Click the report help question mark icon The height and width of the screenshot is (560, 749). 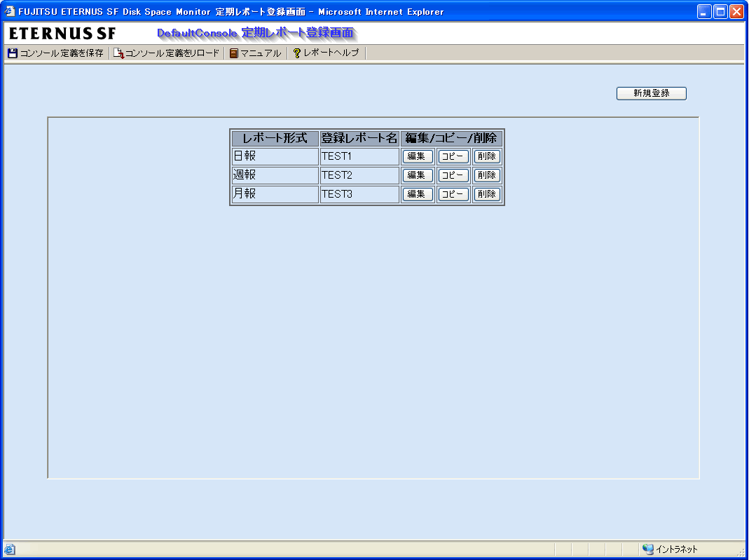tap(297, 53)
